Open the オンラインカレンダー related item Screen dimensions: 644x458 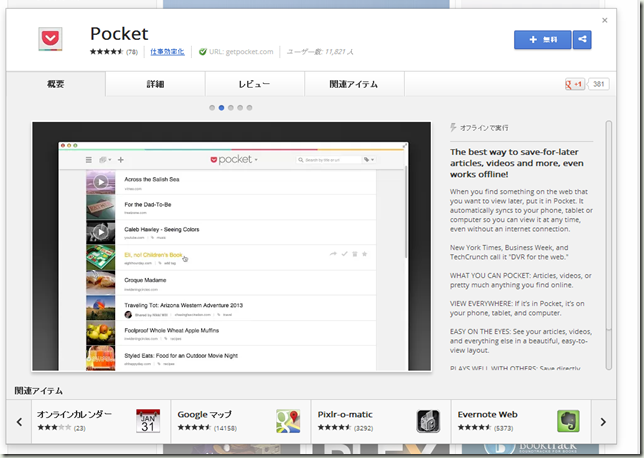pyautogui.click(x=101, y=421)
